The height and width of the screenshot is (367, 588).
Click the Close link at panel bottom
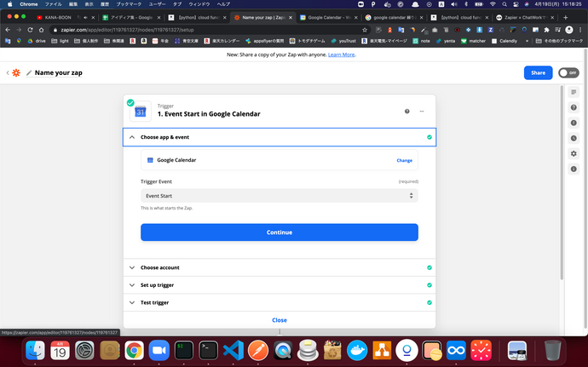280,320
